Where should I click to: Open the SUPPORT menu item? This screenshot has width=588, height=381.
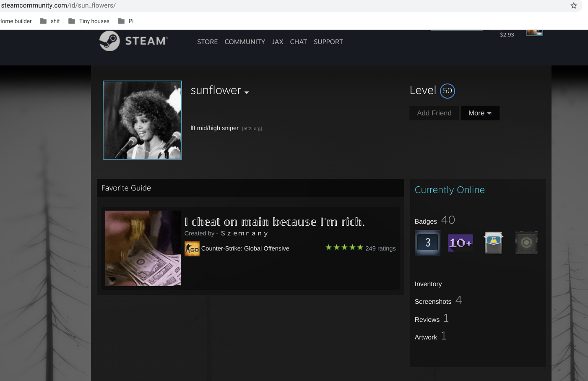point(328,42)
